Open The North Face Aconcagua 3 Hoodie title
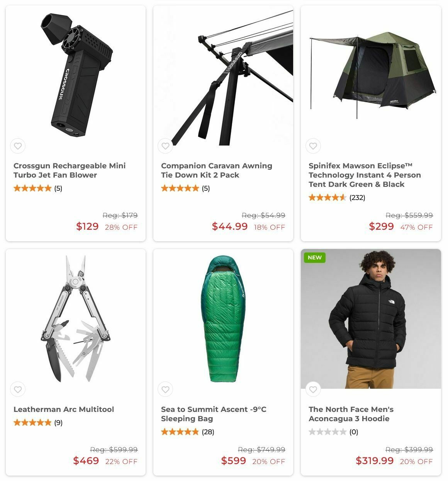The height and width of the screenshot is (481, 448). 351,414
